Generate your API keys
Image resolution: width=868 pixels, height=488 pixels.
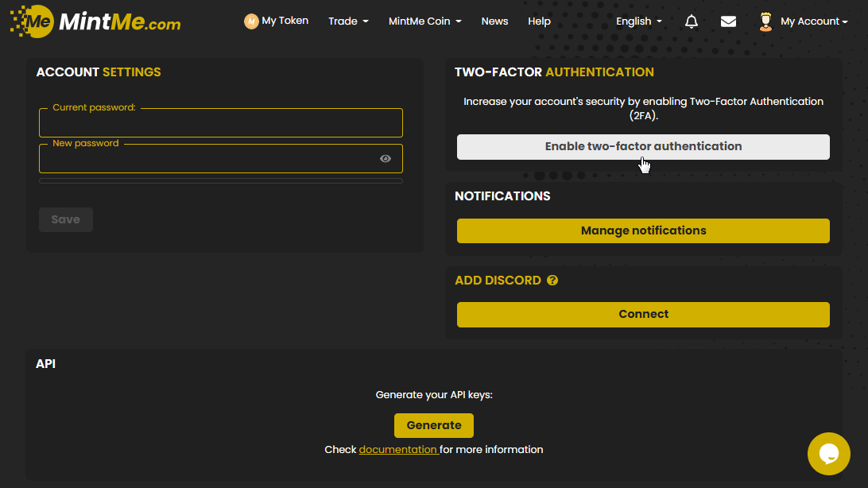pyautogui.click(x=433, y=425)
